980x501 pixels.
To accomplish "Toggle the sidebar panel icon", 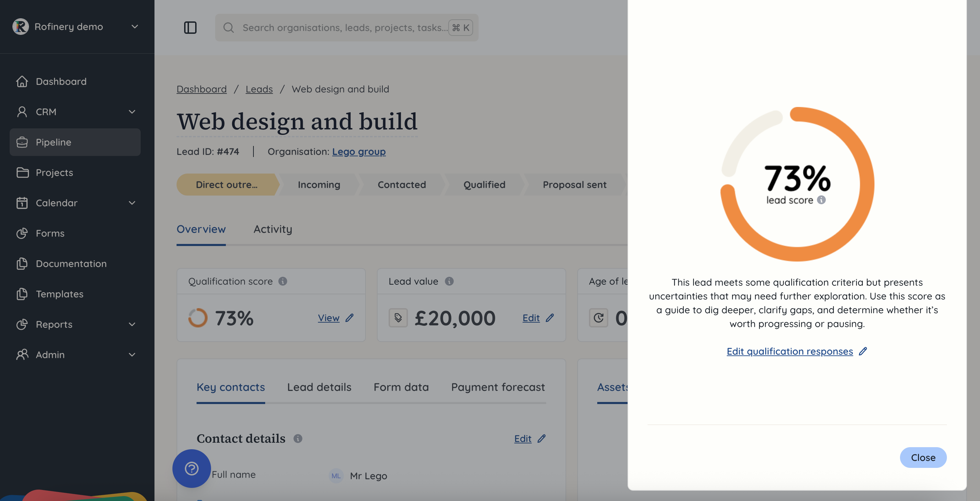I will coord(190,27).
